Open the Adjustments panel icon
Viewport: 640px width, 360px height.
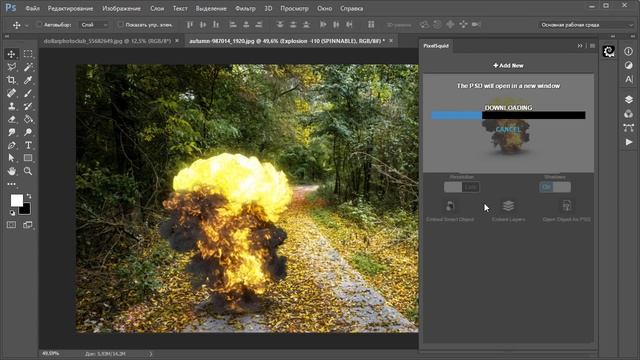pos(629,65)
